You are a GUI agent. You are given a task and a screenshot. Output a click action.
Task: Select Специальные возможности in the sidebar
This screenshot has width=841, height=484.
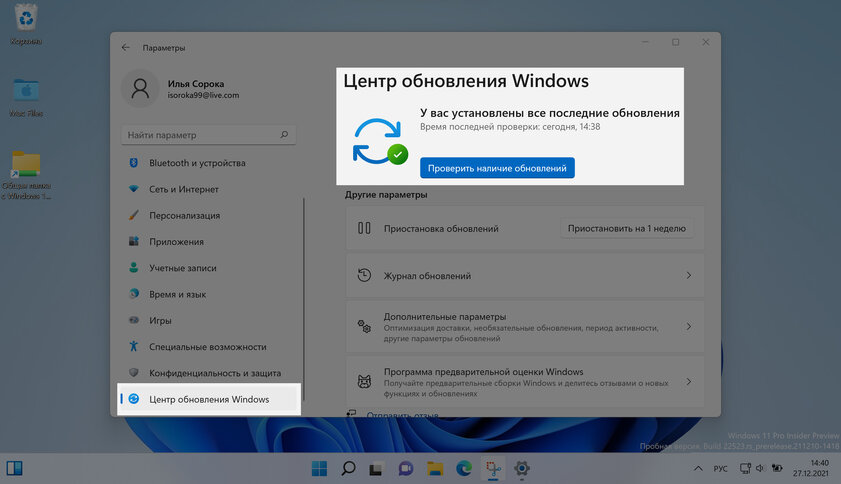tap(209, 347)
